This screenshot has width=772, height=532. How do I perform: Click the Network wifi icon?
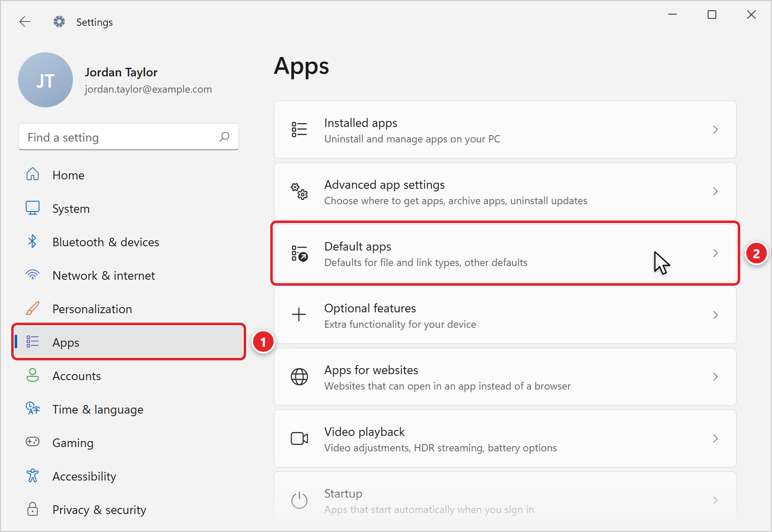coord(33,275)
